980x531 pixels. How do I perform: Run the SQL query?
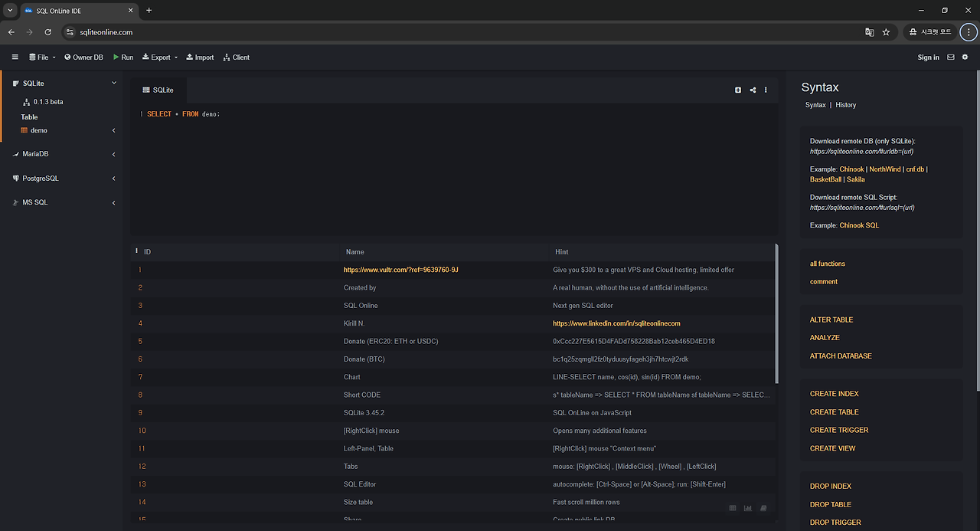(122, 57)
